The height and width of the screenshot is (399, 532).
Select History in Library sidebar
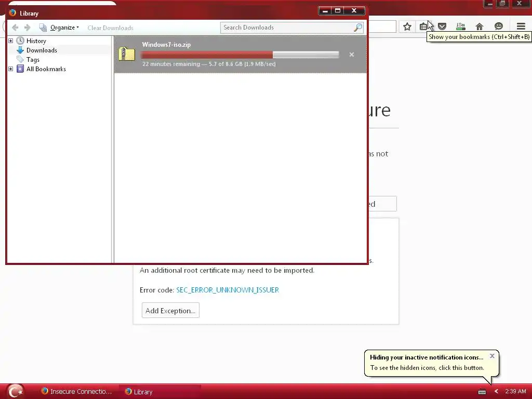coord(36,41)
